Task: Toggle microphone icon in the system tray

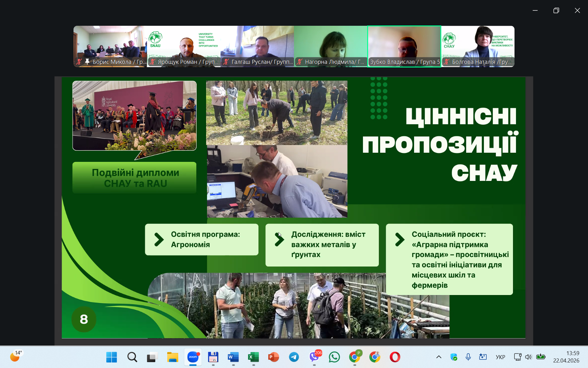Action: [468, 357]
